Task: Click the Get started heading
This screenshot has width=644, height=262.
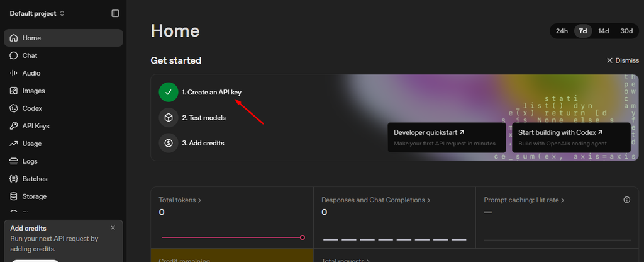Action: [x=176, y=61]
